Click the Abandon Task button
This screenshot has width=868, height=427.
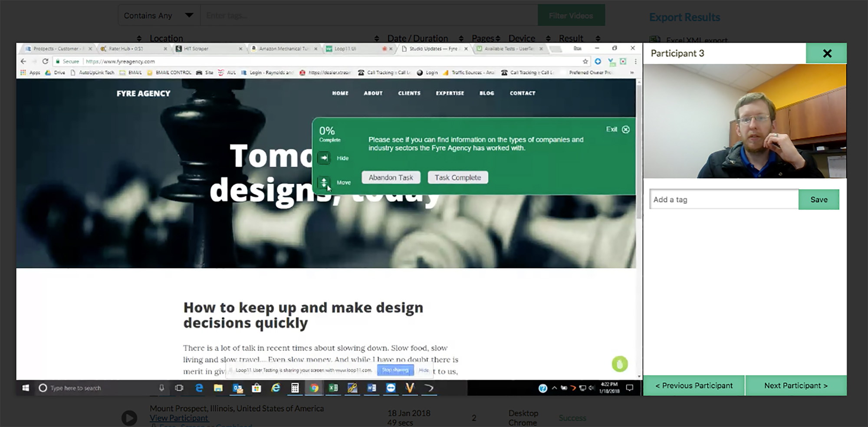[391, 177]
